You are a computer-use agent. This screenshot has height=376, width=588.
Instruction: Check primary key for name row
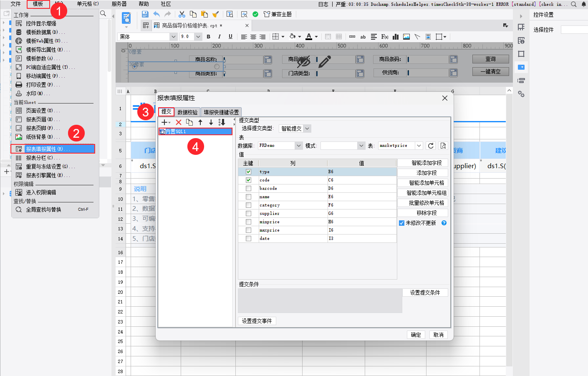point(249,197)
